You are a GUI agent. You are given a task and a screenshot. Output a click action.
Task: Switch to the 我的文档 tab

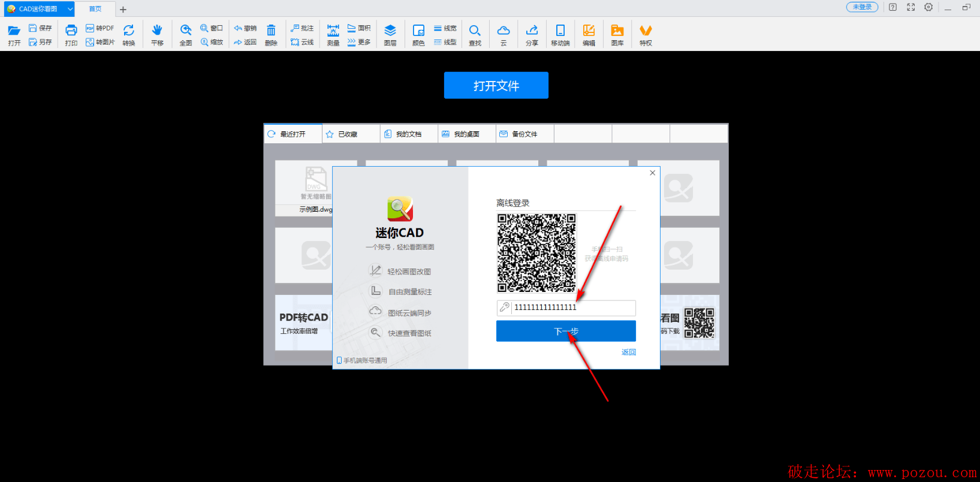coord(409,134)
